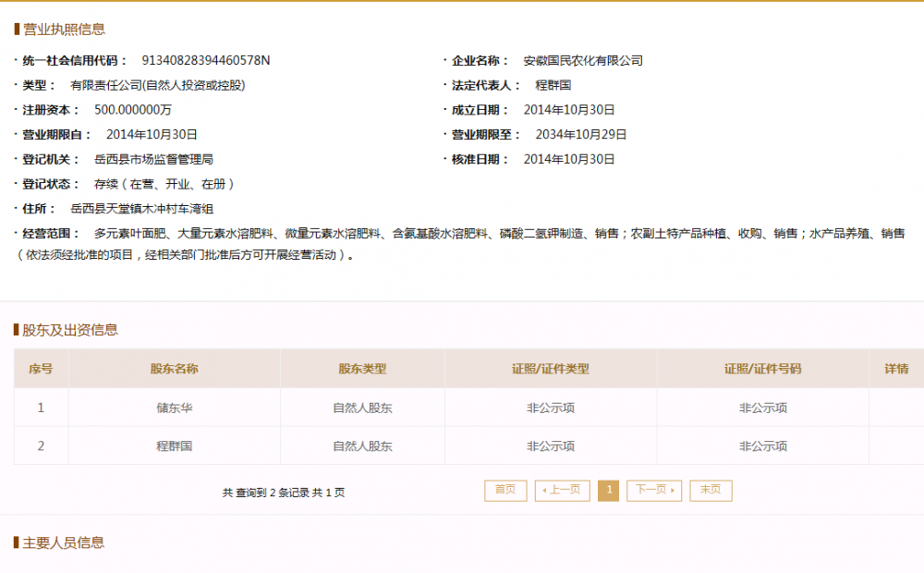Select the 经营范围 label
Screen dimensions: 924x573
[x=51, y=234]
